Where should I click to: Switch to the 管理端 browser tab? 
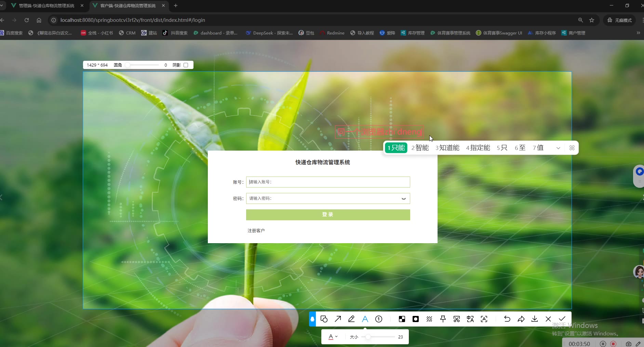point(46,5)
